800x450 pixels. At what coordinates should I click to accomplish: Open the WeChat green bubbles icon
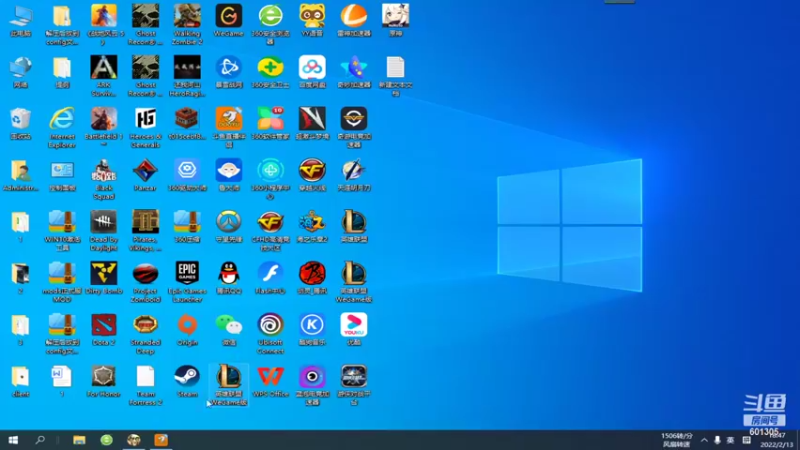[x=229, y=330]
